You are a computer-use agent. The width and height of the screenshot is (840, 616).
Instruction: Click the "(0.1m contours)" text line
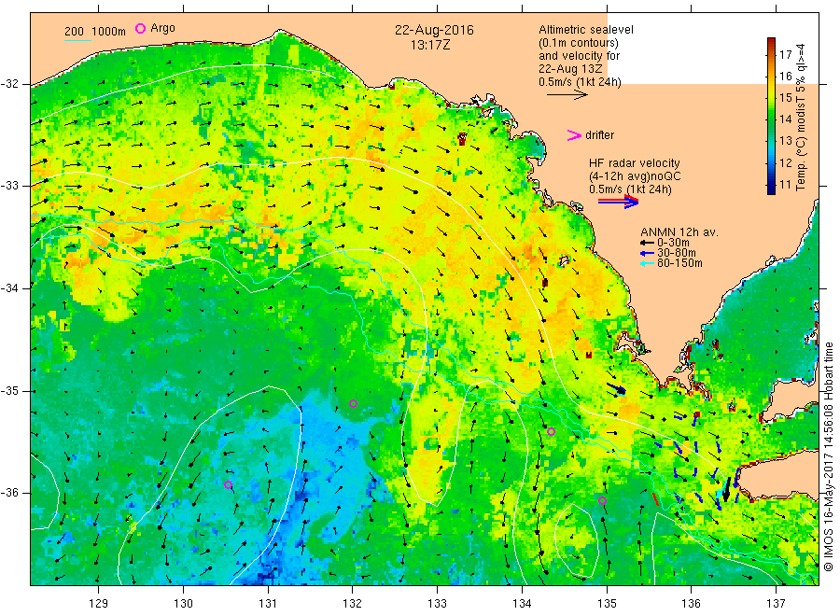pyautogui.click(x=579, y=43)
